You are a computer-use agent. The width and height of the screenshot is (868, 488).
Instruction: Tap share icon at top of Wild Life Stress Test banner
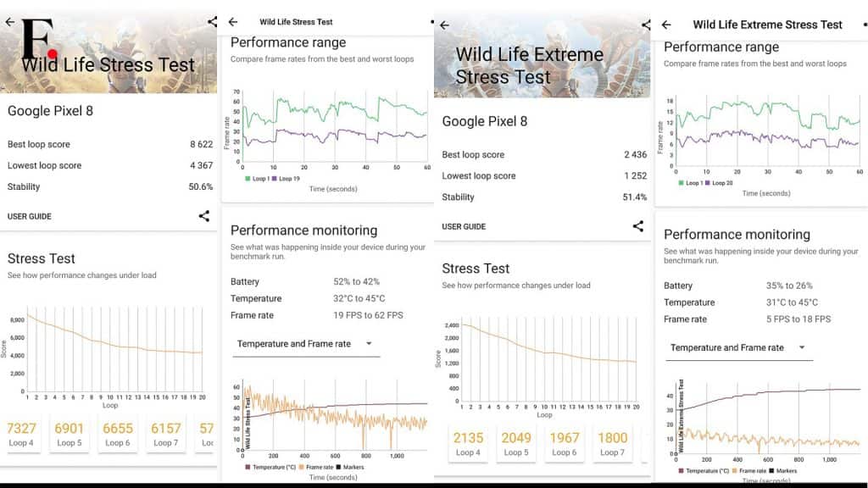pos(212,22)
